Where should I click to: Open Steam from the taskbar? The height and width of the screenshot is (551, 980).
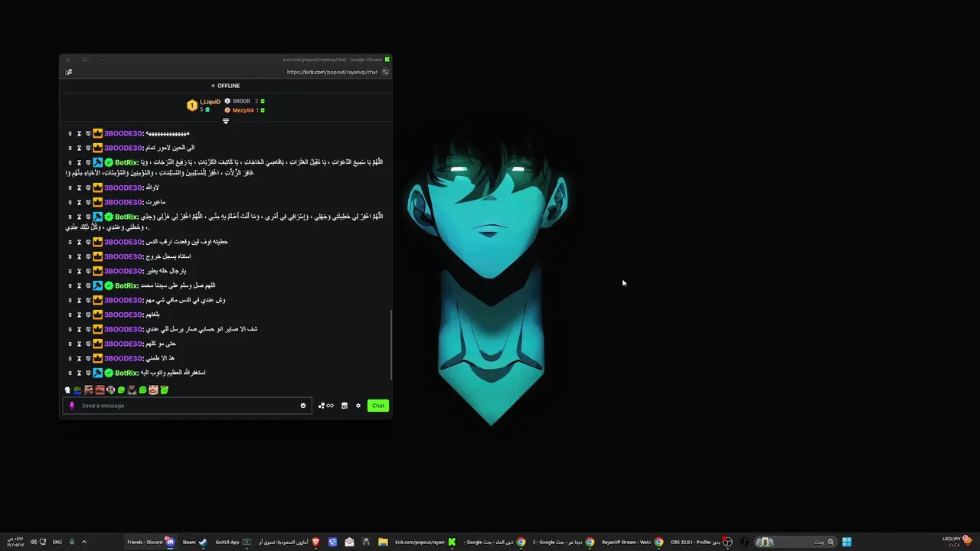pos(194,542)
